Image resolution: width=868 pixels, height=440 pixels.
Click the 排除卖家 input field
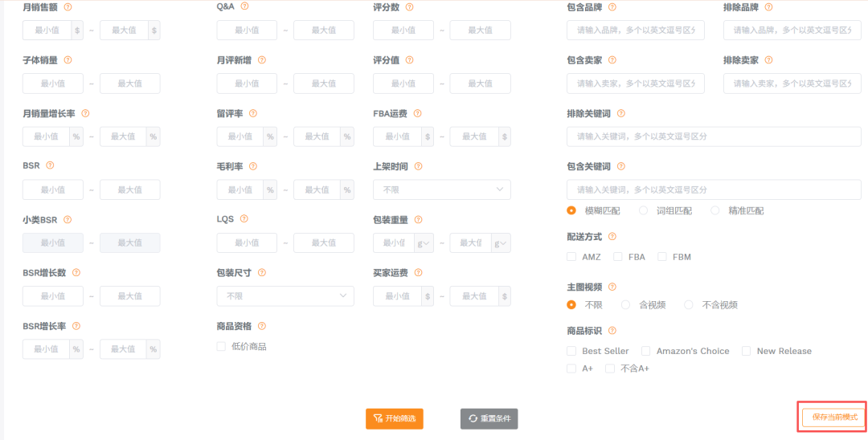792,84
